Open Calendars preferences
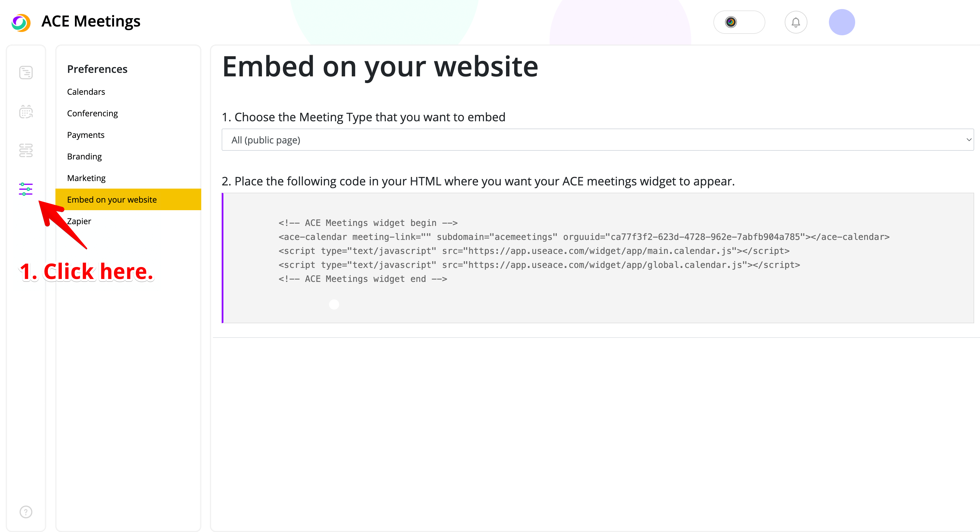The image size is (980, 532). (x=86, y=92)
